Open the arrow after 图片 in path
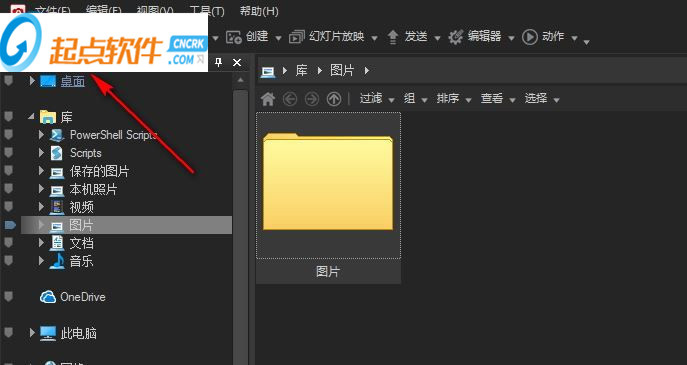The image size is (687, 365). (x=367, y=71)
